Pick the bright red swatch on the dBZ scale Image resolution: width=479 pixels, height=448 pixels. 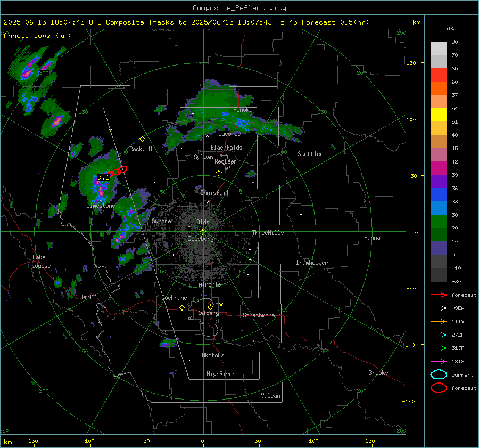tap(439, 75)
